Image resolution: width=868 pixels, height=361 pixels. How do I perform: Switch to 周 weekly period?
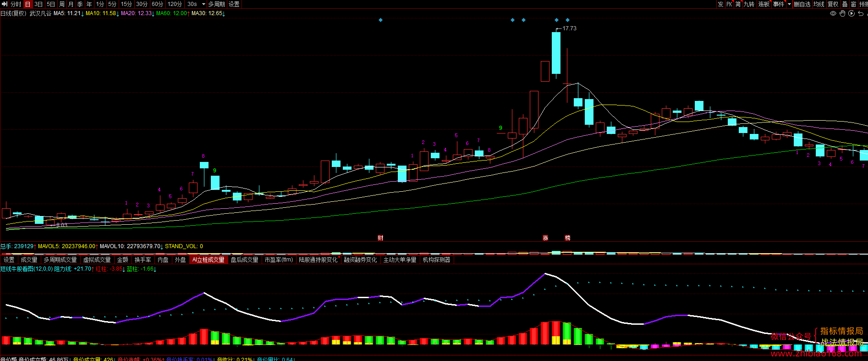[x=62, y=4]
